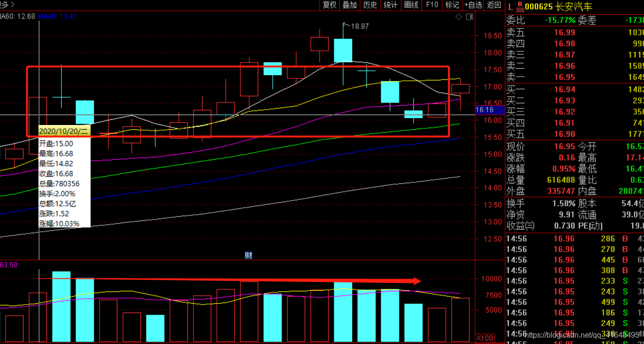Click the stock name 长安汽车

pos(574,7)
